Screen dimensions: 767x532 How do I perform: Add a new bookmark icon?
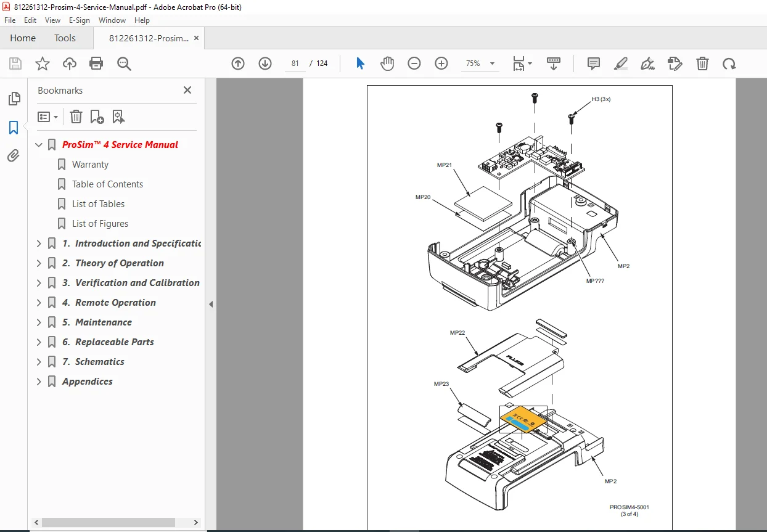[x=97, y=117]
